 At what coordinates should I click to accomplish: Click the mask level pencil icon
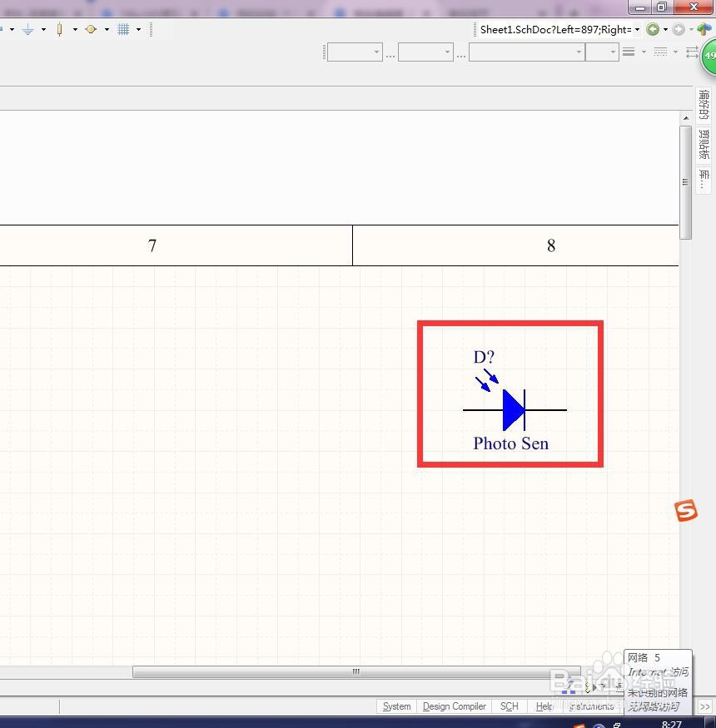point(569,687)
